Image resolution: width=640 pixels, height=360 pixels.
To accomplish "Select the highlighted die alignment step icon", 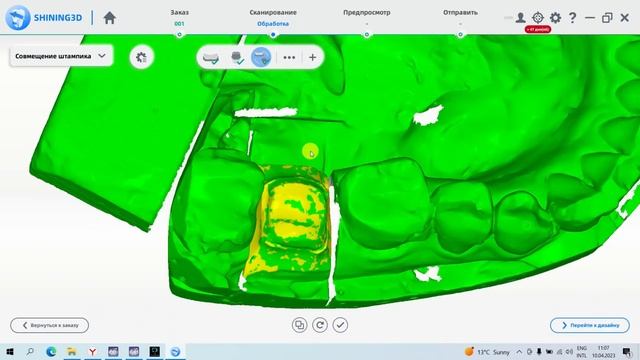I will pos(261,57).
